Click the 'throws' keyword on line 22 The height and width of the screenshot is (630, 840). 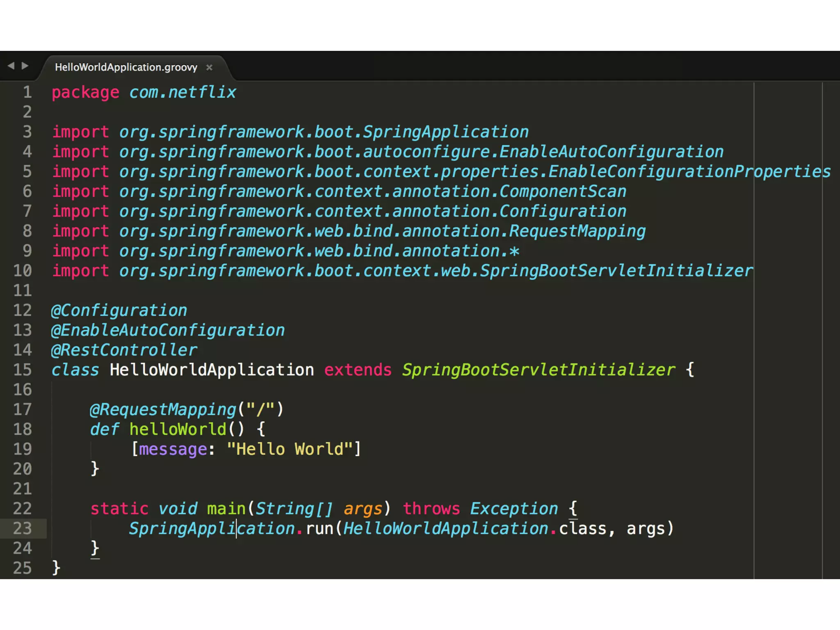pos(431,509)
